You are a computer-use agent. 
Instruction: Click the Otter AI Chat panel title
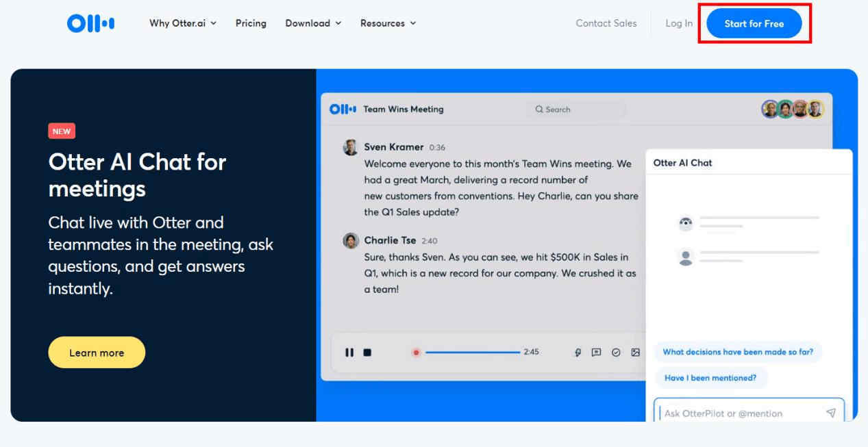pos(682,163)
